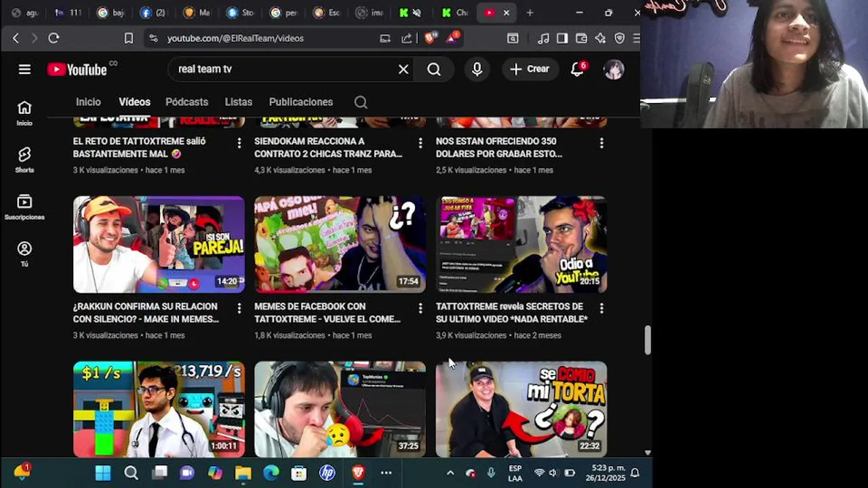The height and width of the screenshot is (488, 868).
Task: Open video '¿RAKKUN CONFIRMA SU RELACION'
Action: click(x=146, y=312)
